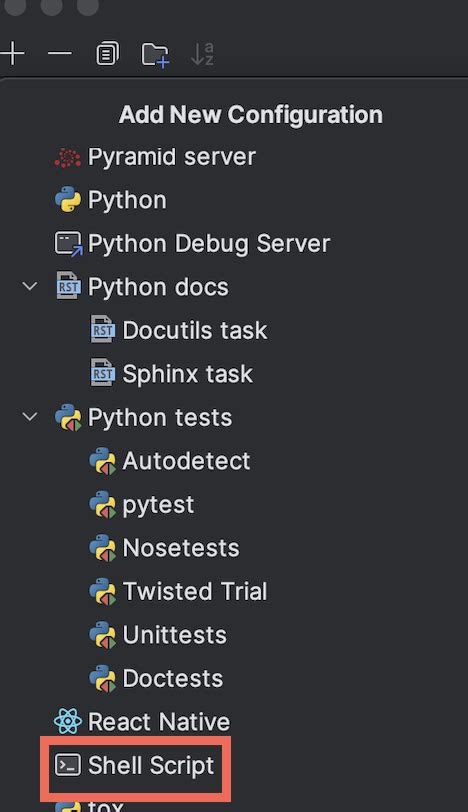This screenshot has width=468, height=812.
Task: Collapse the Python tests group chevron
Action: pos(30,417)
